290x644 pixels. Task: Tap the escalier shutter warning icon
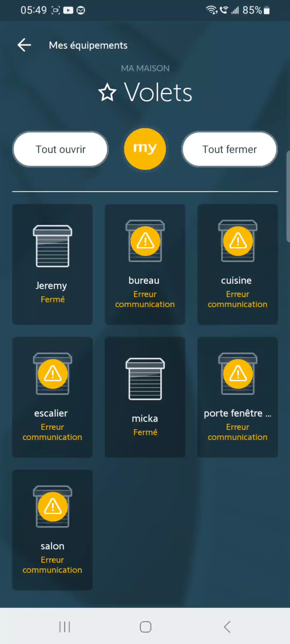click(x=53, y=374)
